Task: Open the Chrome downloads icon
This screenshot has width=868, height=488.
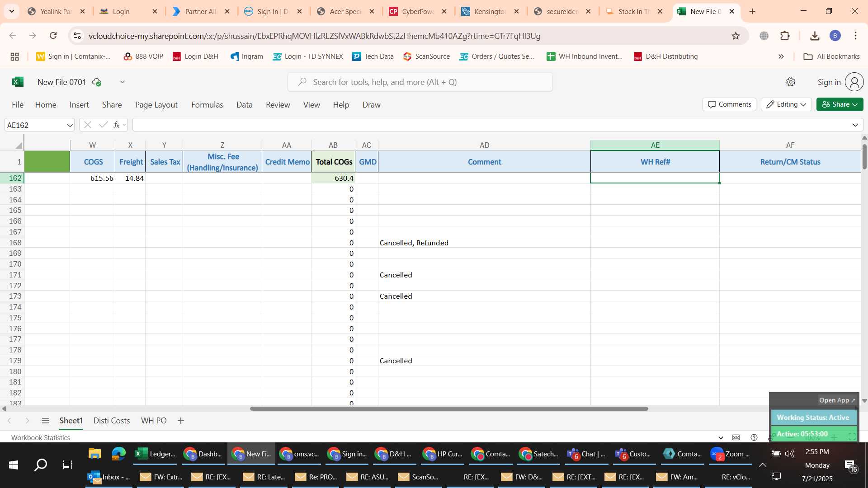Action: pyautogui.click(x=815, y=36)
